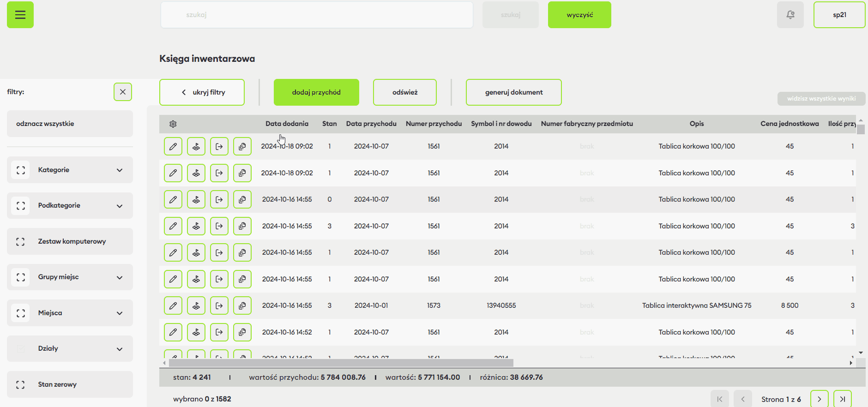This screenshot has width=868, height=407.
Task: Toggle the Stan zerowy filter checkbox
Action: click(x=20, y=384)
